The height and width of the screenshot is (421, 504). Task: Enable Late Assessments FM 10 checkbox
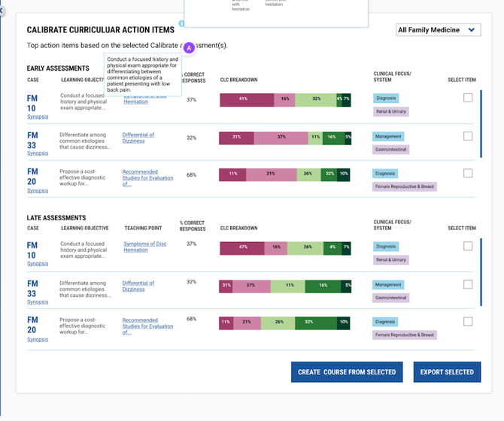coord(468,246)
